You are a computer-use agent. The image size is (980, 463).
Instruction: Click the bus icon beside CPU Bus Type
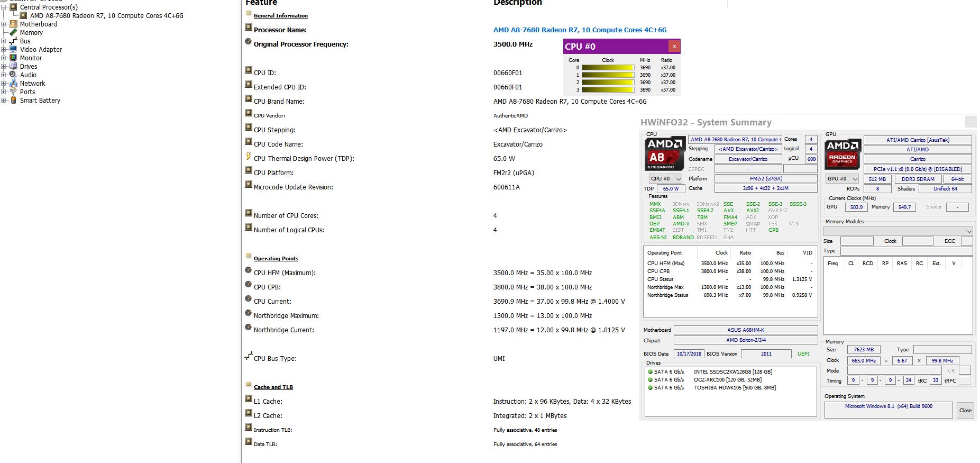click(x=249, y=356)
